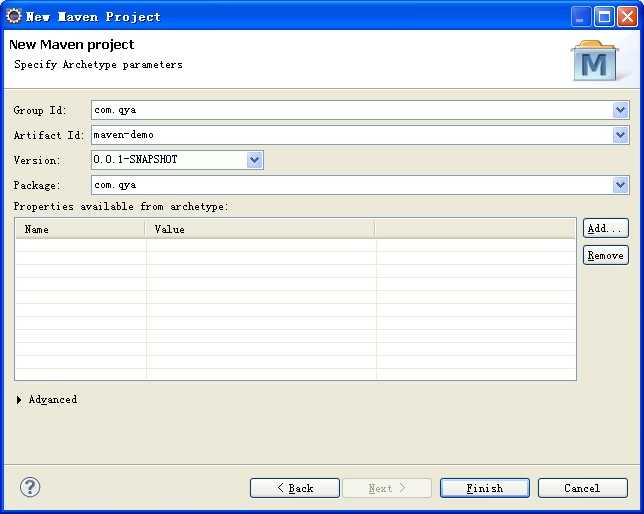Open the Artifact Id dropdown arrow

coord(620,135)
